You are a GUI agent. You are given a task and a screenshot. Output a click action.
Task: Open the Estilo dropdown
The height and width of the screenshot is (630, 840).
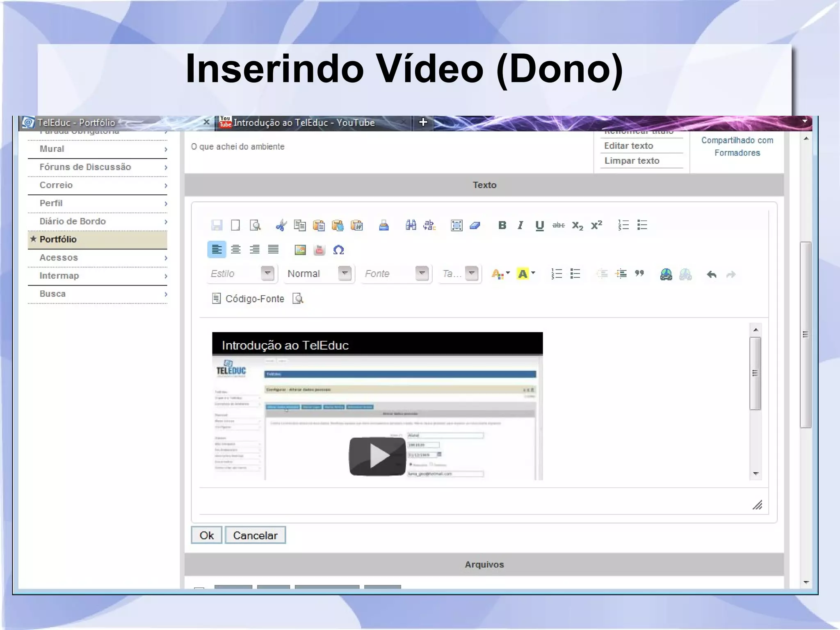(x=241, y=274)
